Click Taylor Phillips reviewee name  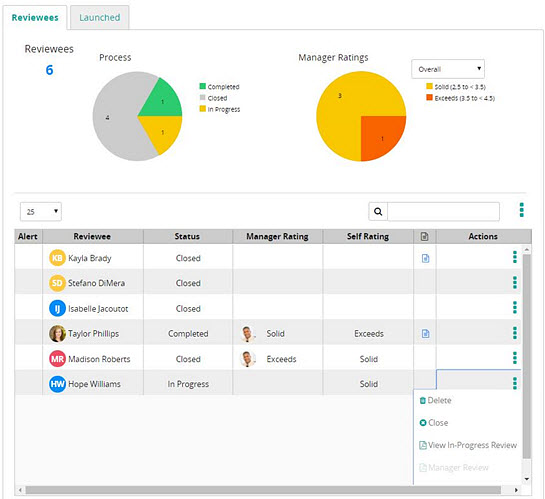[x=93, y=334]
